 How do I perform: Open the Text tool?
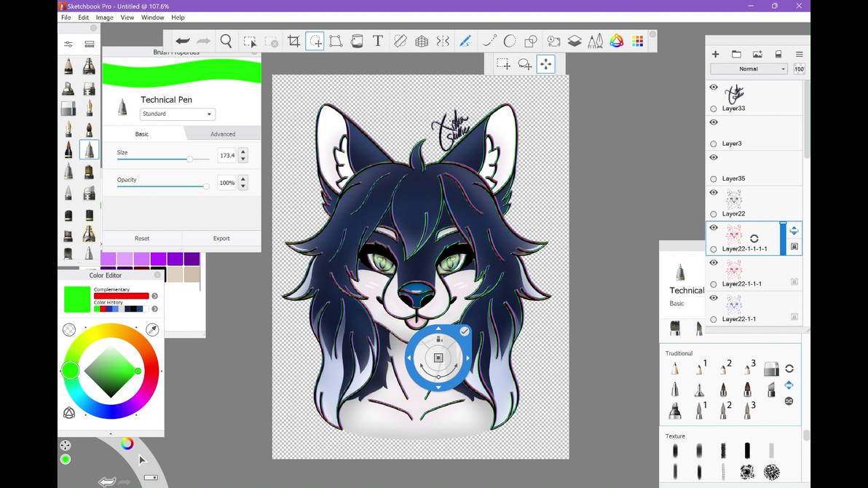377,41
